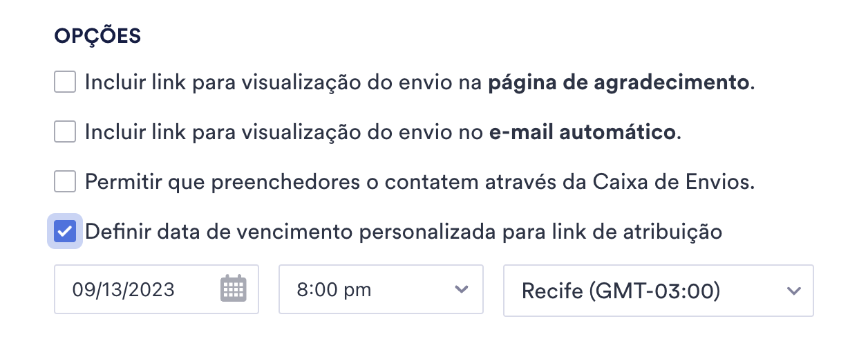868x346 pixels.
Task: Click the '8:00 pm' time value text
Action: coord(334,290)
